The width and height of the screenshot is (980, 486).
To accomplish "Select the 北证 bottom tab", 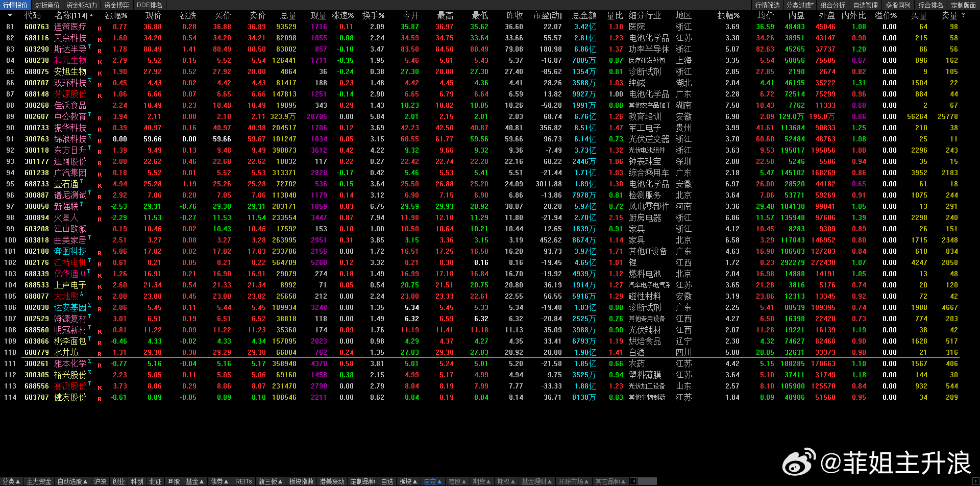I will 156,481.
